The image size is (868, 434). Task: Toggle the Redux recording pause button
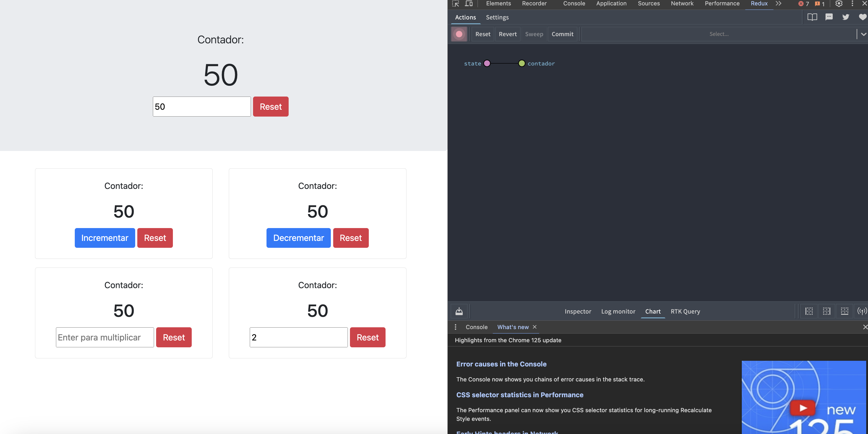pyautogui.click(x=459, y=34)
